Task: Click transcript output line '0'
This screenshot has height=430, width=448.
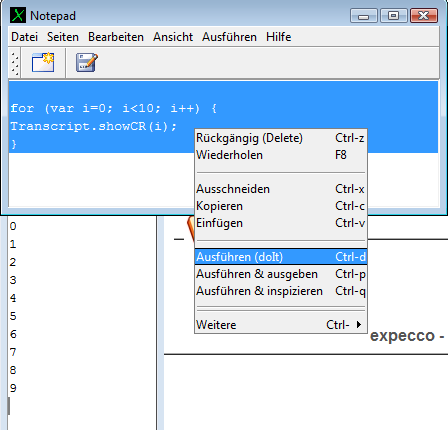Action: click(x=13, y=226)
